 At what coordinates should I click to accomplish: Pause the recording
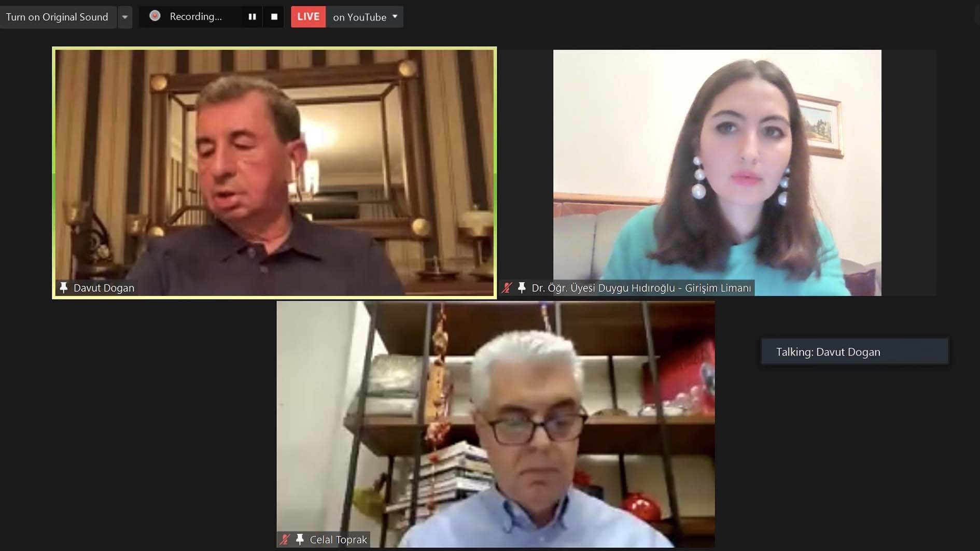coord(252,17)
